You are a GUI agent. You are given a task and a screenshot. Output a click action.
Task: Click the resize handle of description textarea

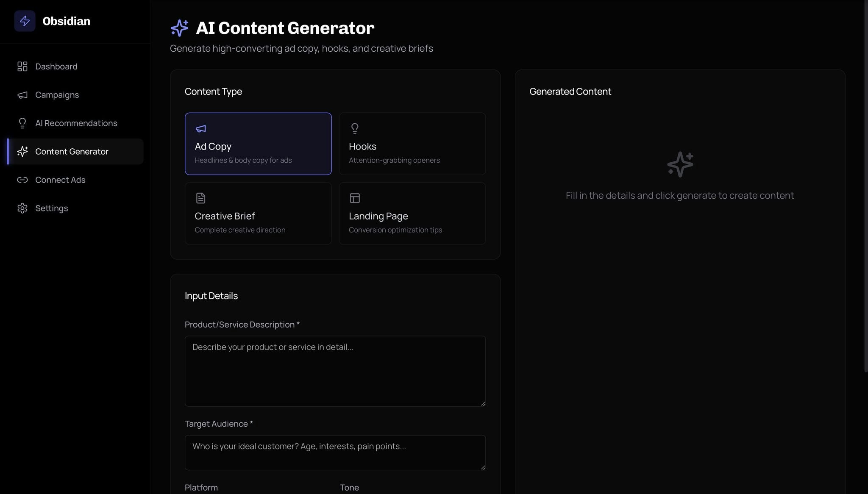tap(483, 404)
